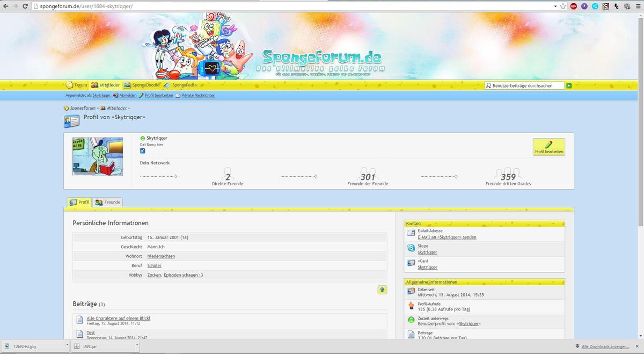Click the Benutzerbeiträge durchsuchen search field
This screenshot has width=644, height=354.
(525, 85)
